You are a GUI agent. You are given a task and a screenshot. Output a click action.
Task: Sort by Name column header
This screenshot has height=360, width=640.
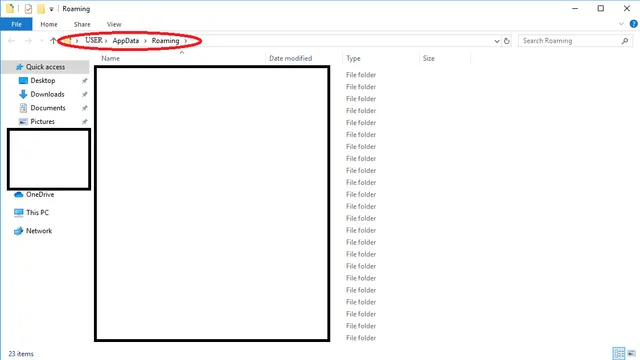click(x=111, y=58)
